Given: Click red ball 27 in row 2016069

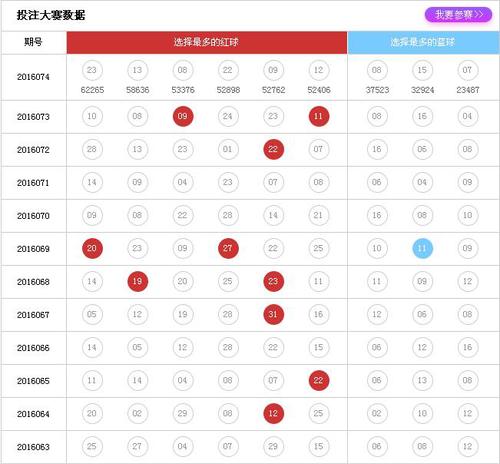Looking at the screenshot, I should coord(228,248).
